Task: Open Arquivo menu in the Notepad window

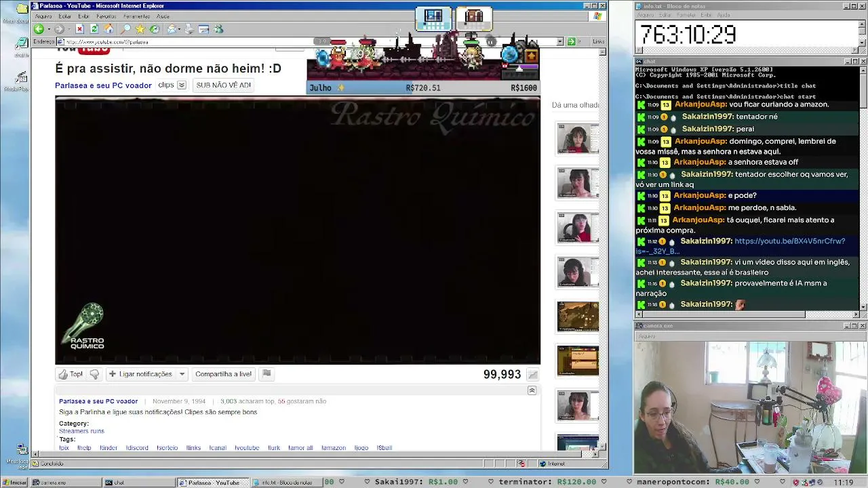Action: tap(646, 15)
